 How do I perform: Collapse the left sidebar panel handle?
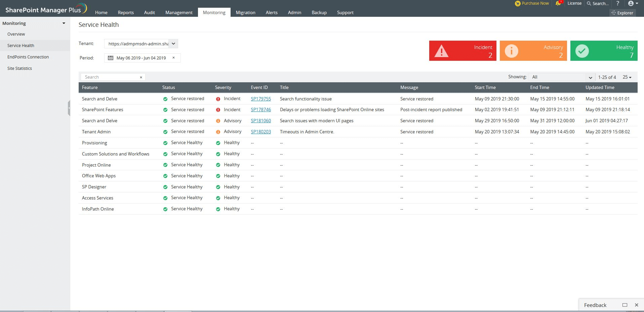69,108
